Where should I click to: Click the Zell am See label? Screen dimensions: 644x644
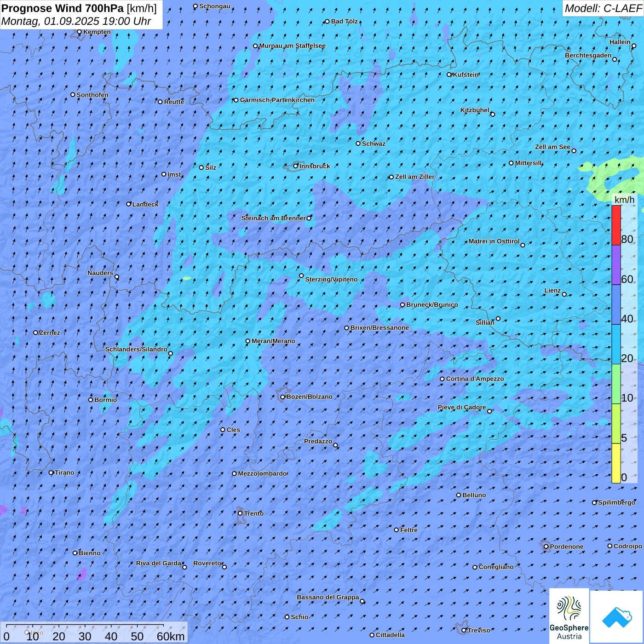tap(552, 147)
